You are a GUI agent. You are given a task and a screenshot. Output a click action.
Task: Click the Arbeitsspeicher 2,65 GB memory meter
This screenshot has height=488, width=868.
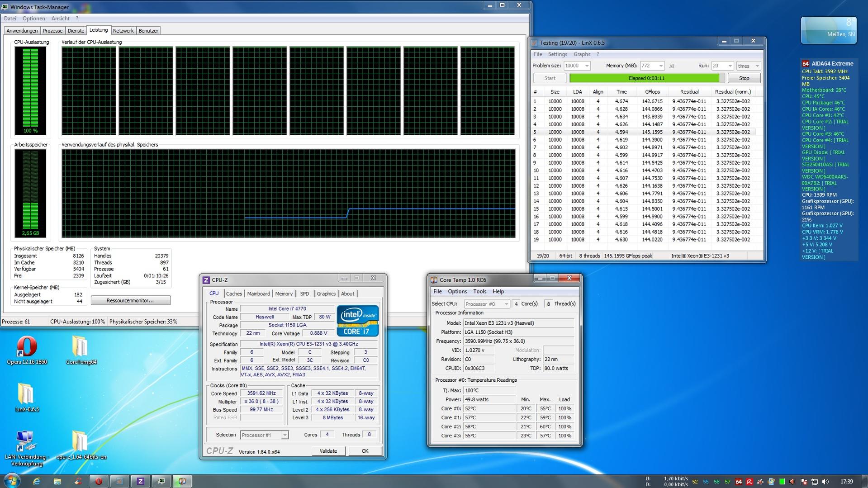pos(30,194)
